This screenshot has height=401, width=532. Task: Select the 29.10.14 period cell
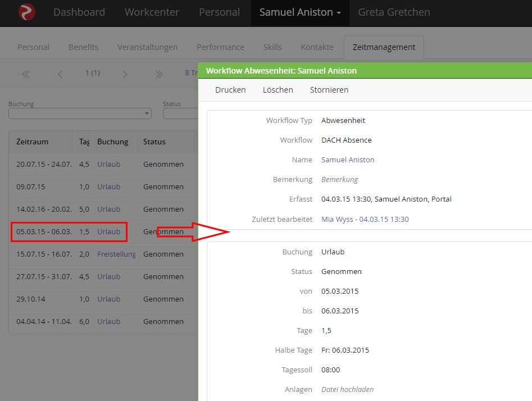pos(30,299)
